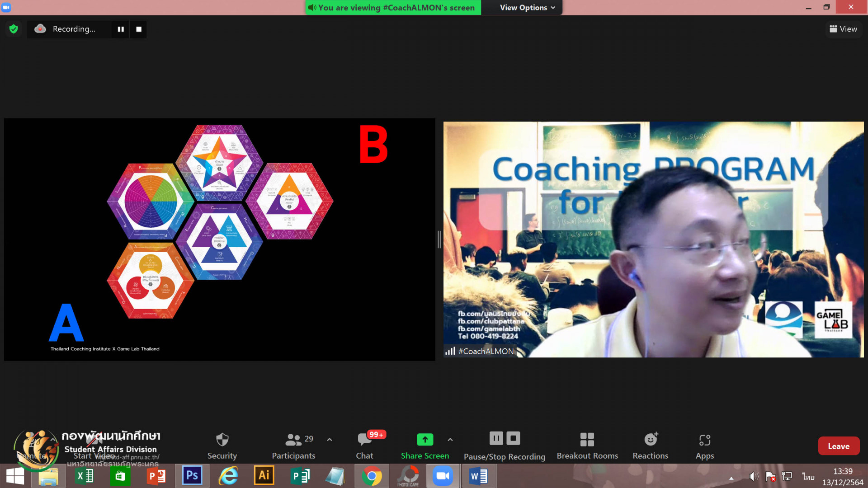
Task: Open the Chat panel
Action: click(x=364, y=440)
